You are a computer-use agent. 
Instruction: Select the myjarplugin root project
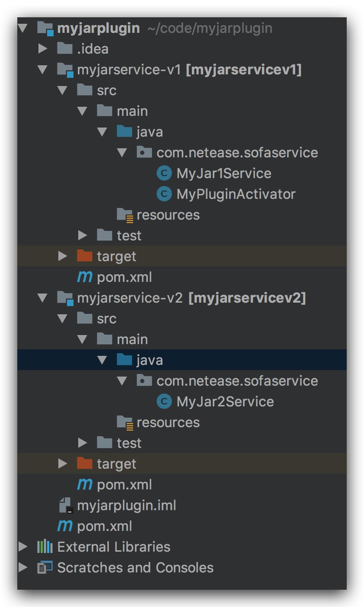(98, 28)
